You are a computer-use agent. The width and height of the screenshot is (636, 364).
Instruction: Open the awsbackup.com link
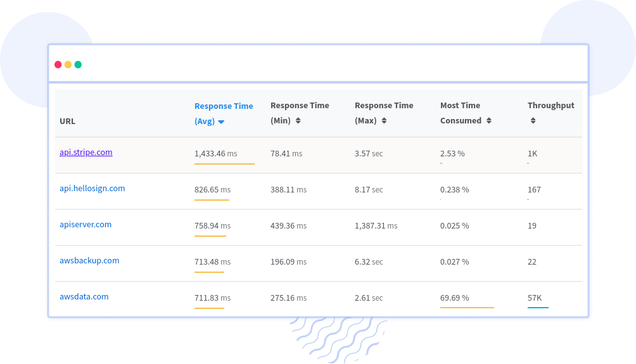point(89,261)
